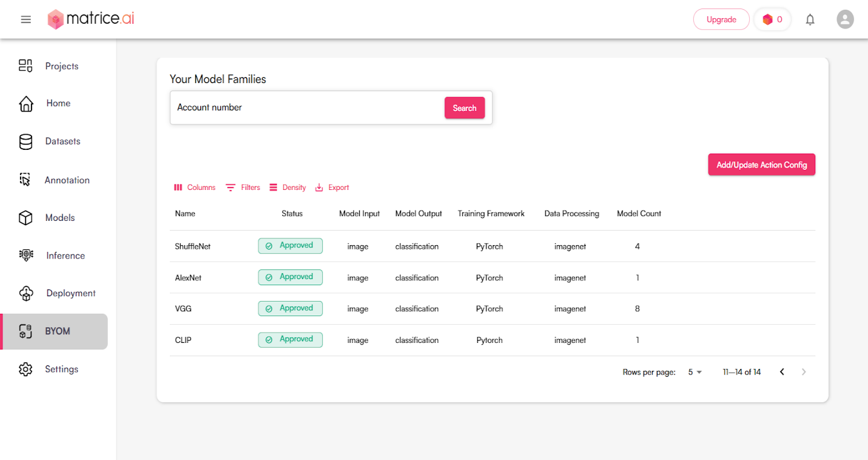Click the Pytorch cell in CLIP row
This screenshot has width=868, height=460.
[x=490, y=340]
